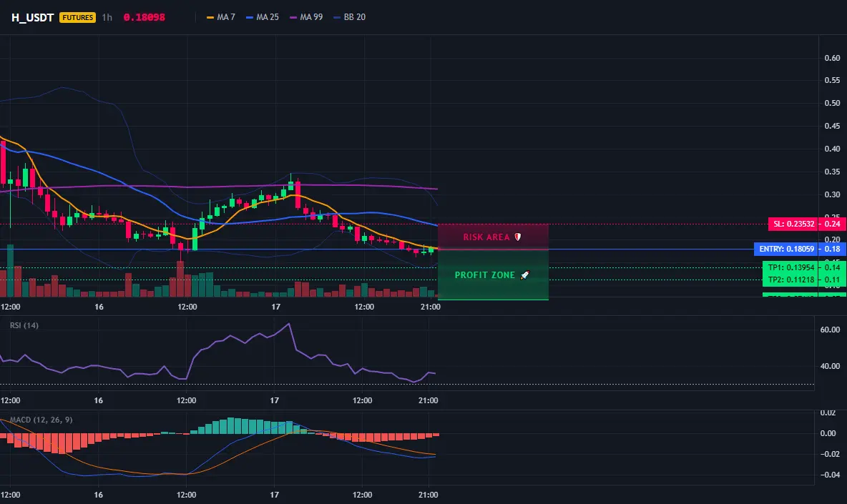Click the green 0.11 price axis tag
Screen dimensions: 847x504
[x=833, y=280]
